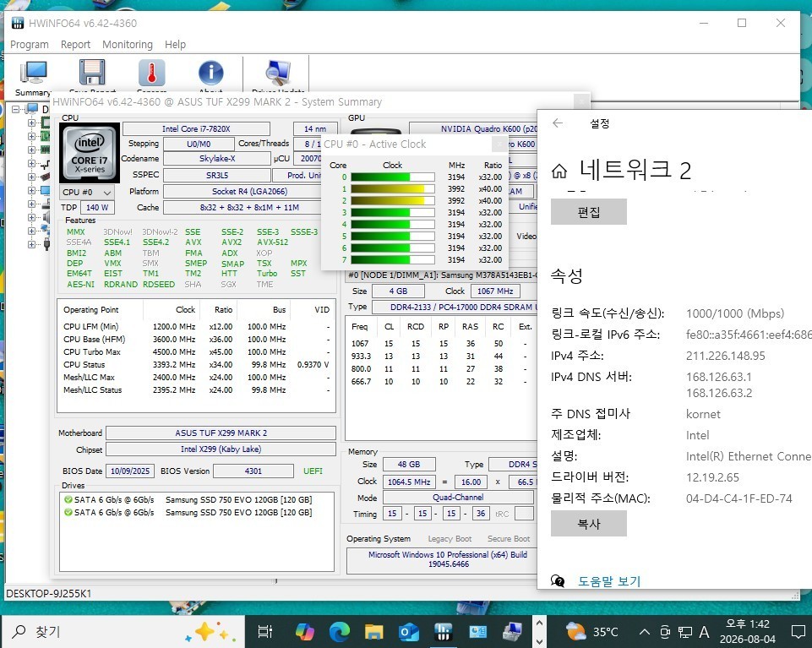Viewport: 812px width, 648px height.
Task: Click the taskbar clock showing 오후 1:42
Action: 747,631
